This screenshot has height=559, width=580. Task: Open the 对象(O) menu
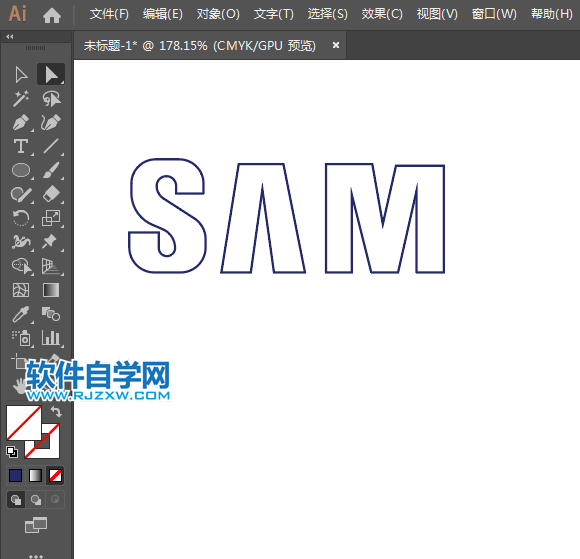tap(218, 14)
